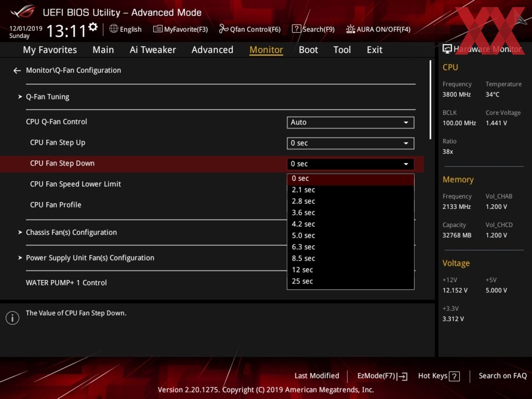Click the language globe icon
Viewport: 532px width, 399px height.
113,29
